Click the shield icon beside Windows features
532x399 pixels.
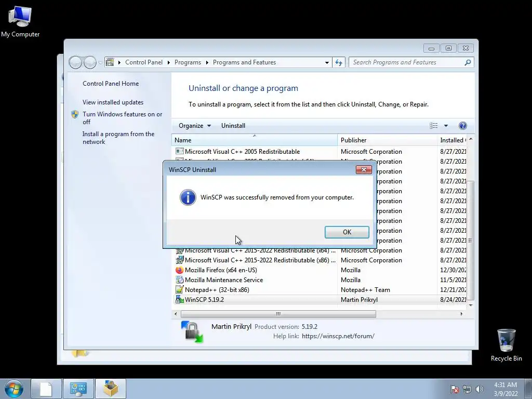point(75,114)
